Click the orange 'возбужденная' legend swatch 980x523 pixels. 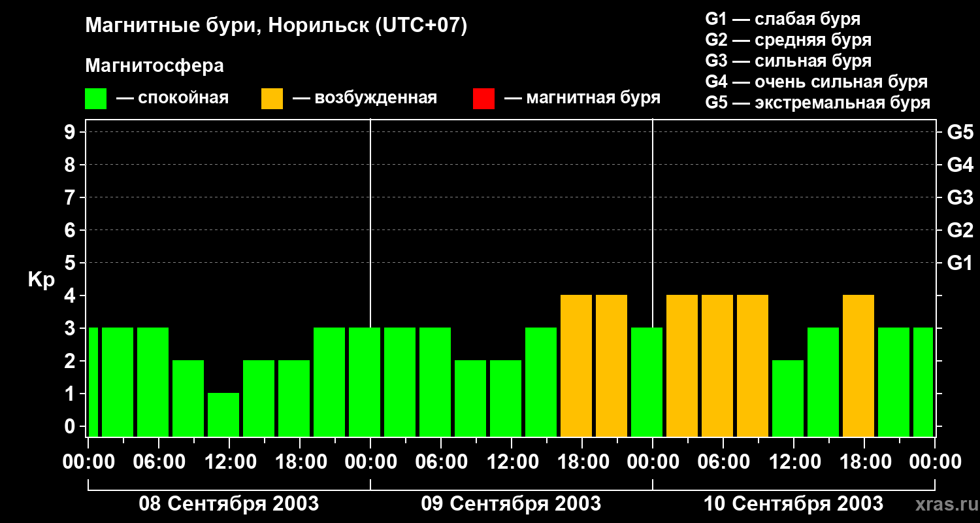[272, 99]
